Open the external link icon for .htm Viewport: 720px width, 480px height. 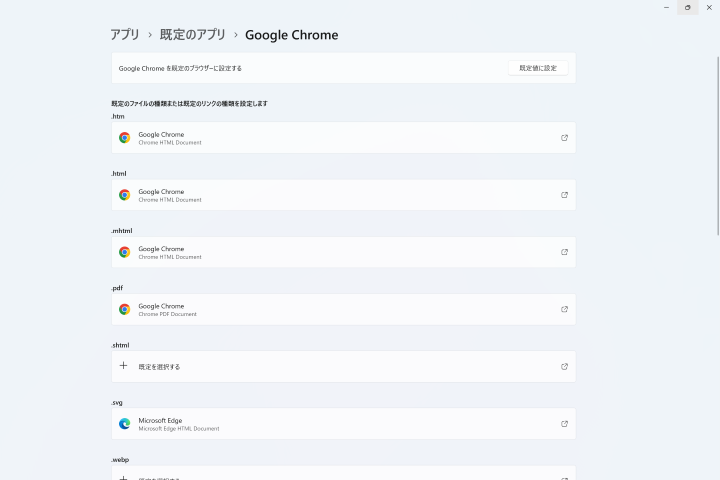point(564,138)
